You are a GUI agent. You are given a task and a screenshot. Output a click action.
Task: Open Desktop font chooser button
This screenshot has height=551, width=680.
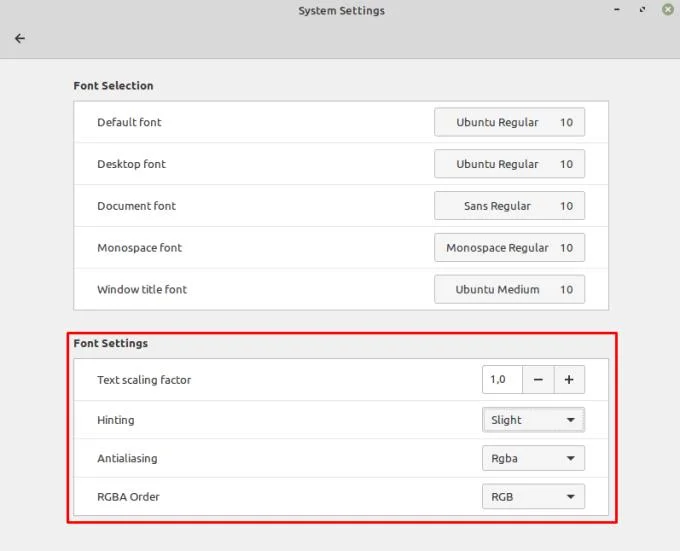(x=509, y=164)
